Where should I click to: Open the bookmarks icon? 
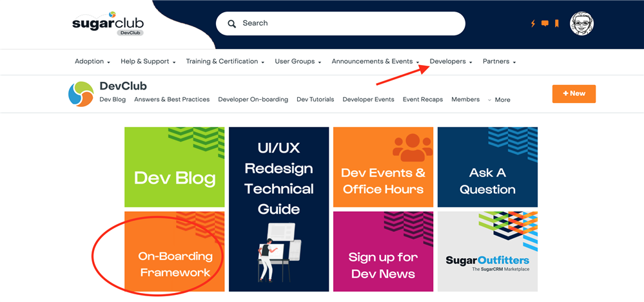tap(556, 23)
